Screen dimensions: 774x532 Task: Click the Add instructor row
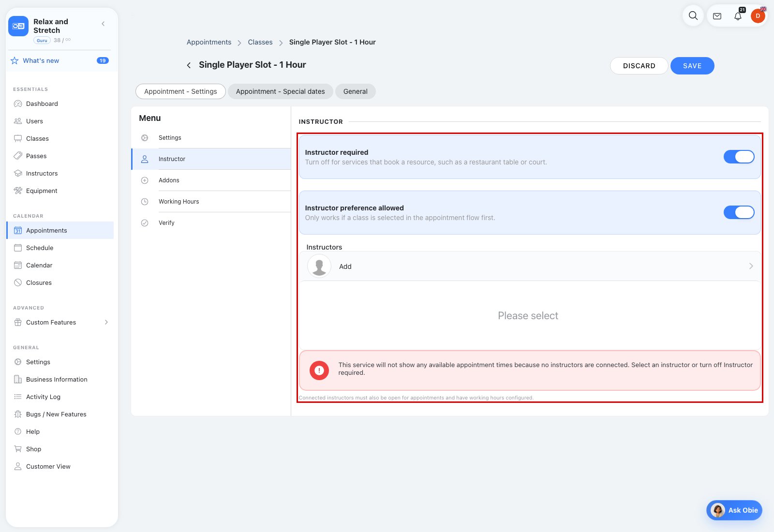click(x=530, y=266)
